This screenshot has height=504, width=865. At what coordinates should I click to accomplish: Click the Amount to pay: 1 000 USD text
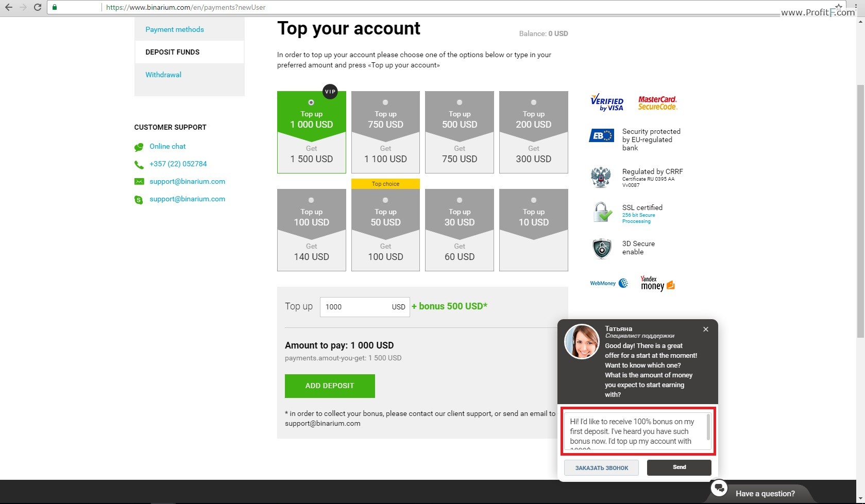click(x=340, y=345)
